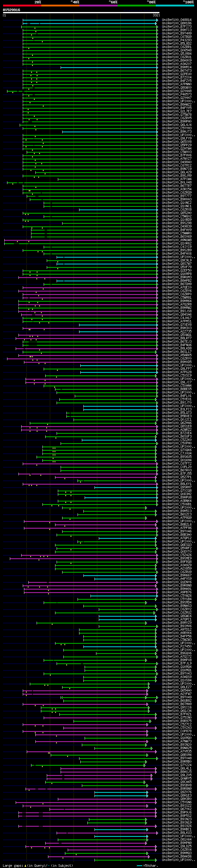
Task: Select the UniRef100_Q5JM84 label
Action: 176,54
